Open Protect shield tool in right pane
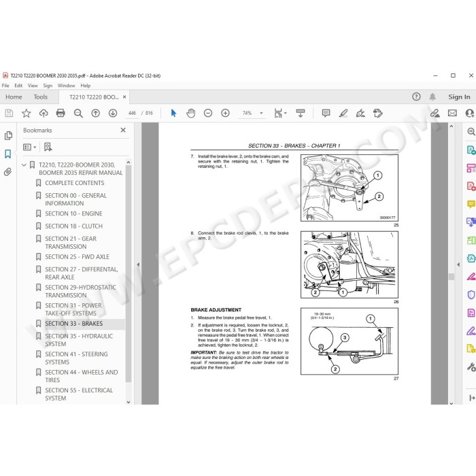 coord(471,294)
